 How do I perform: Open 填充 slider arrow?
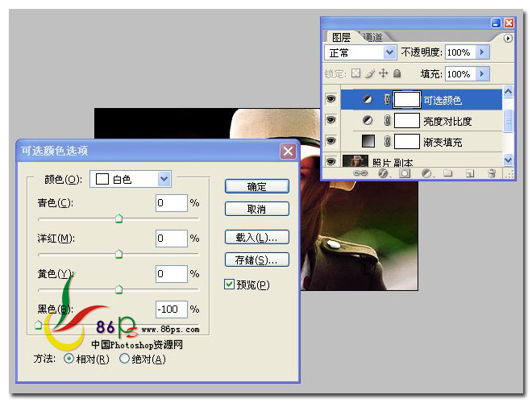(482, 73)
